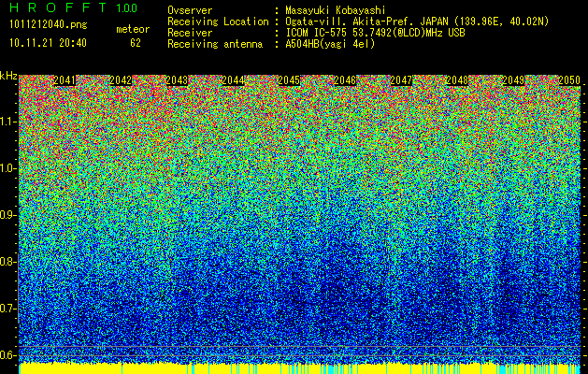Click the 2046 time marker label
Screen dimensions: 588x374
point(345,80)
